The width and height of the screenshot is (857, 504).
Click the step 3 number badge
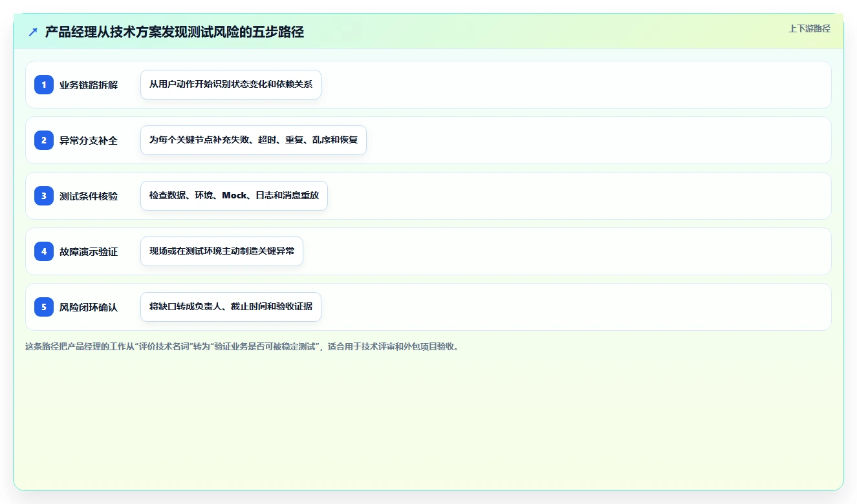(44, 196)
